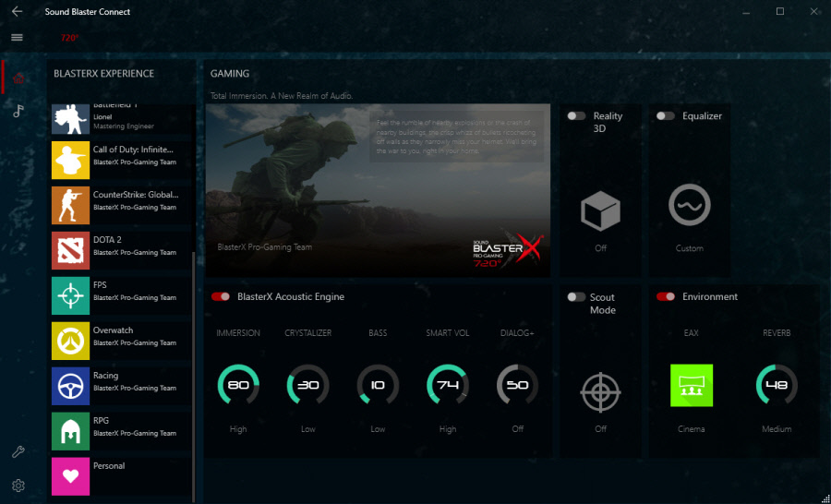Open the settings gear icon

tap(18, 486)
